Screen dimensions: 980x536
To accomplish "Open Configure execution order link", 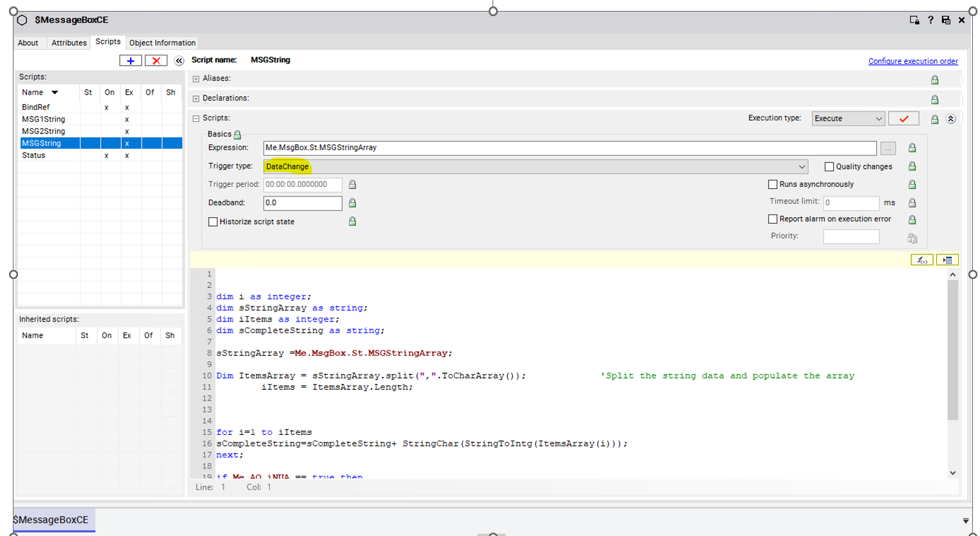I will pyautogui.click(x=913, y=61).
